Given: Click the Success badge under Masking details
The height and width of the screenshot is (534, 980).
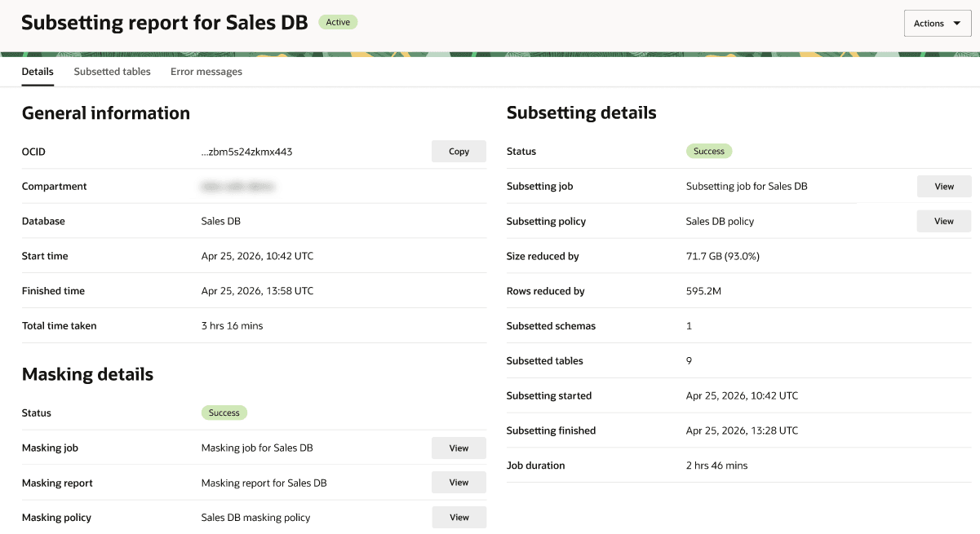Looking at the screenshot, I should coord(224,413).
